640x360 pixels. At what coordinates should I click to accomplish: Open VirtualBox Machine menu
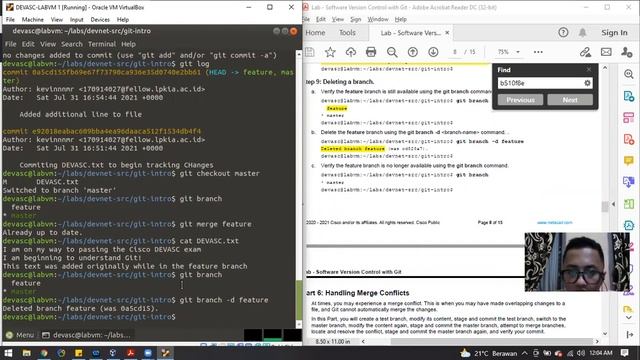coord(33,20)
